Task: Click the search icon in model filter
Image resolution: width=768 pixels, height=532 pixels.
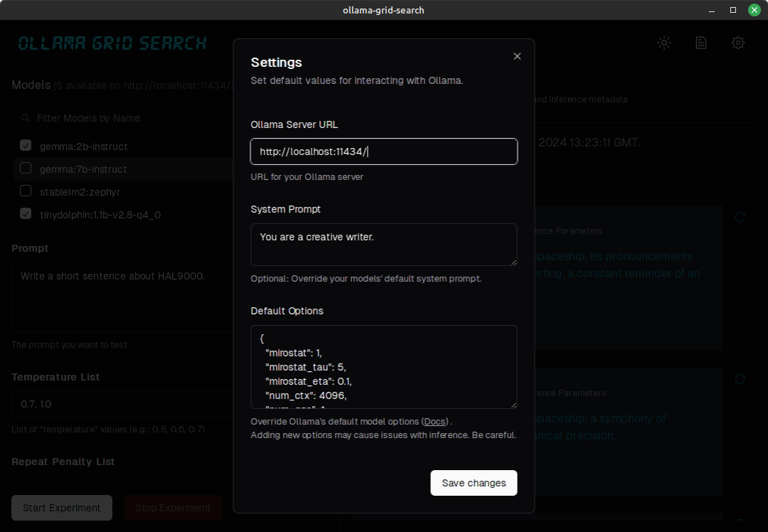Action: [x=25, y=118]
